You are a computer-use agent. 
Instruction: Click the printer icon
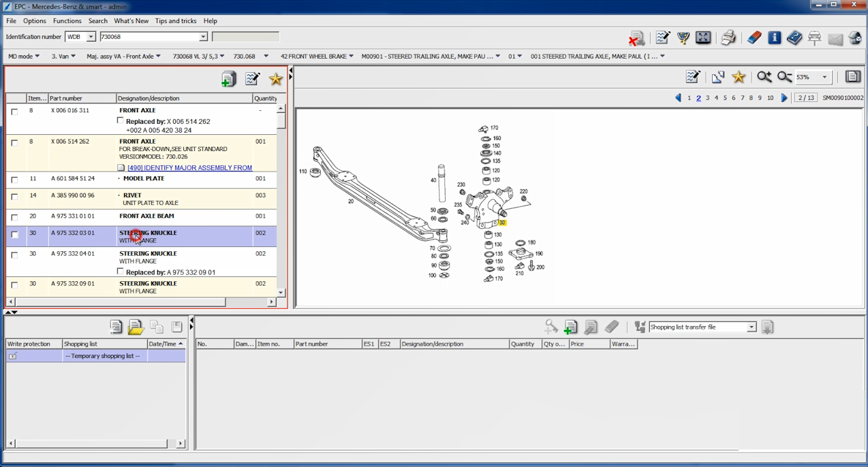point(728,37)
